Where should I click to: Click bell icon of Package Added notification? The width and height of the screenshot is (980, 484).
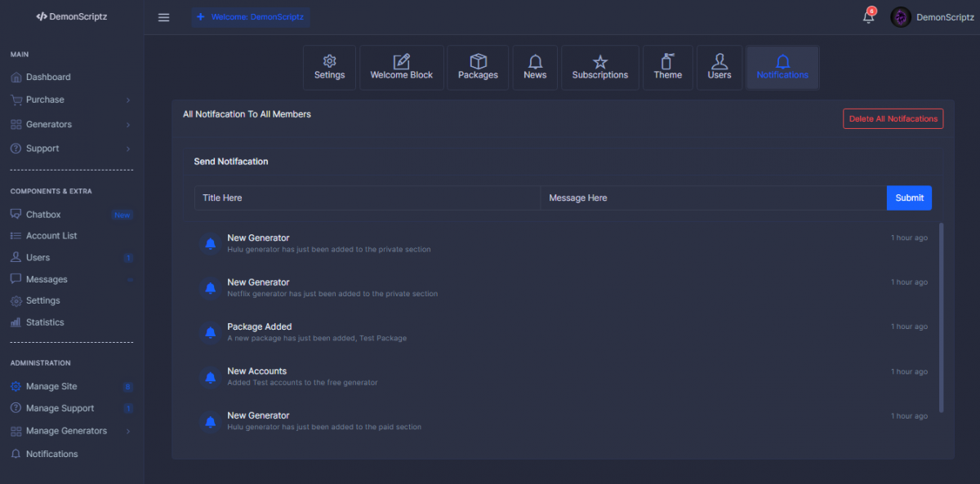point(211,332)
